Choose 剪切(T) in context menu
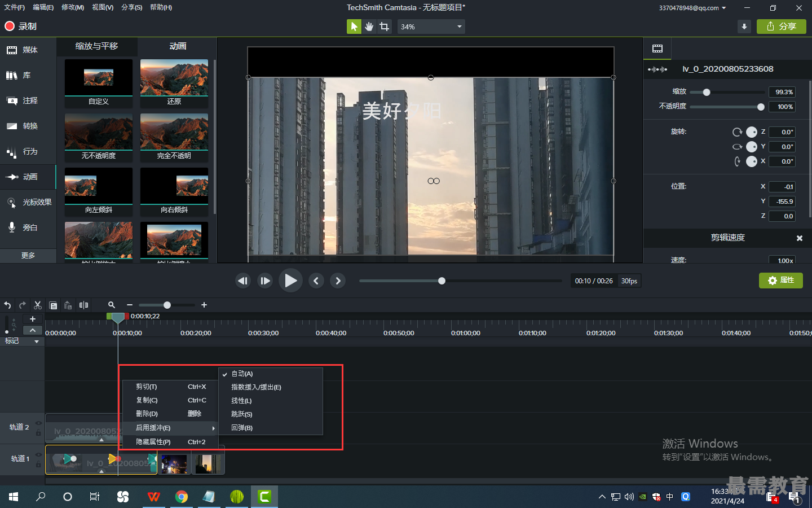This screenshot has width=812, height=508. tap(170, 387)
